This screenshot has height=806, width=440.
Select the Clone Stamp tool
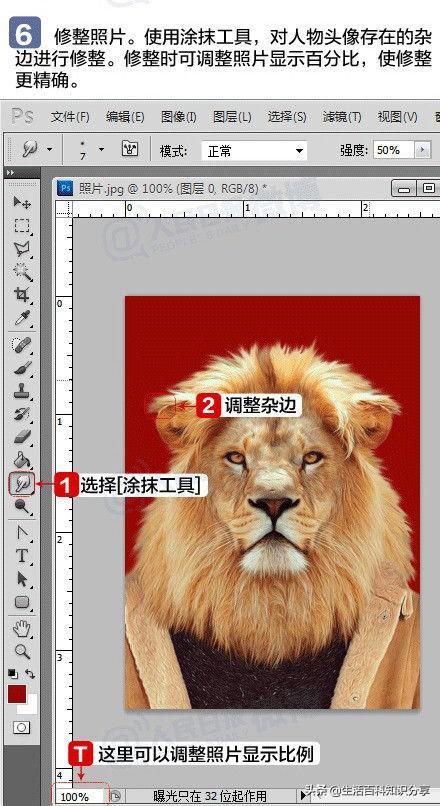tap(22, 391)
